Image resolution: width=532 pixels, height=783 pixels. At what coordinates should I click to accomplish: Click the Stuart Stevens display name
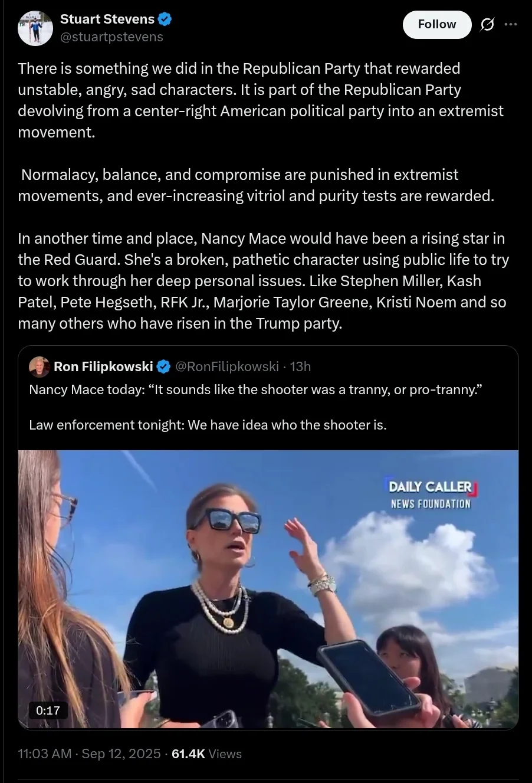coord(107,19)
